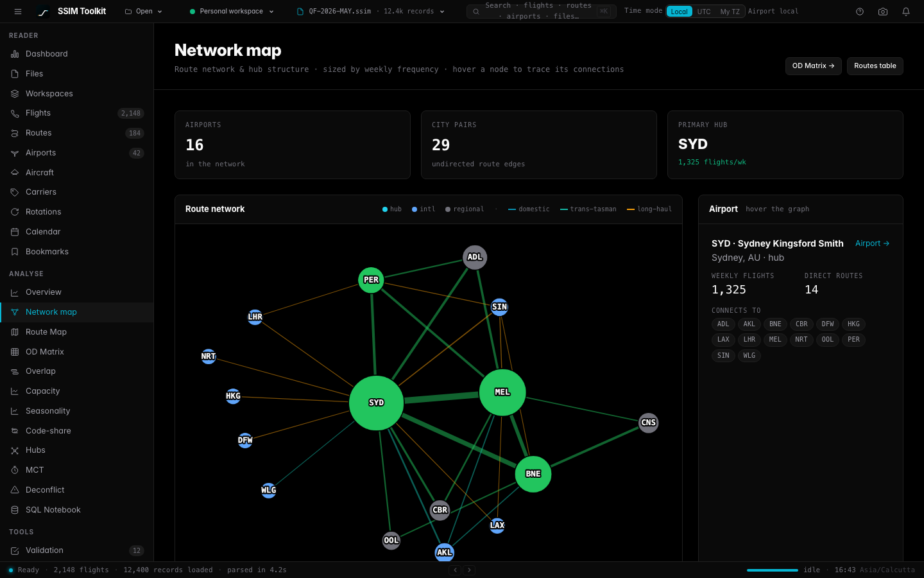
Task: Click the hamburger menu icon
Action: [18, 12]
